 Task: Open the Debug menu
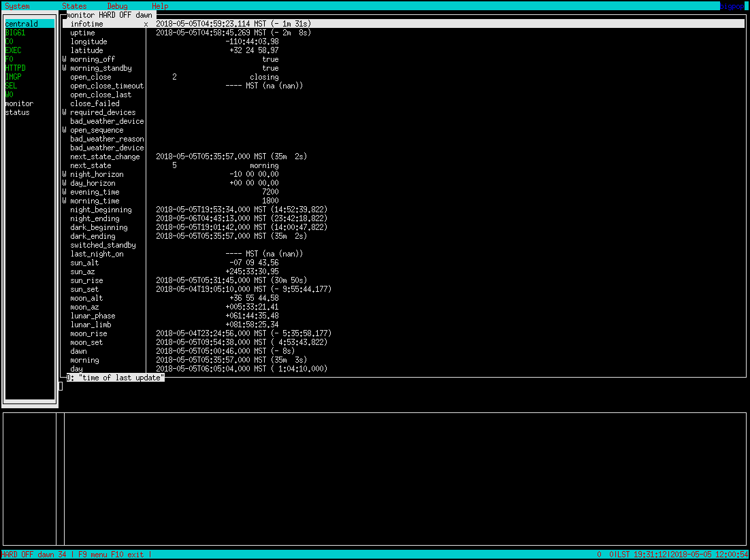click(x=117, y=6)
